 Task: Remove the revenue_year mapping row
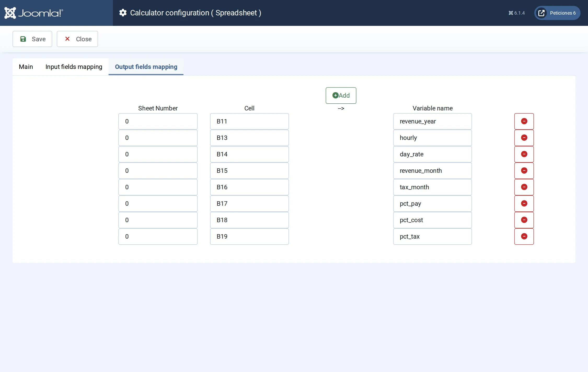click(524, 121)
